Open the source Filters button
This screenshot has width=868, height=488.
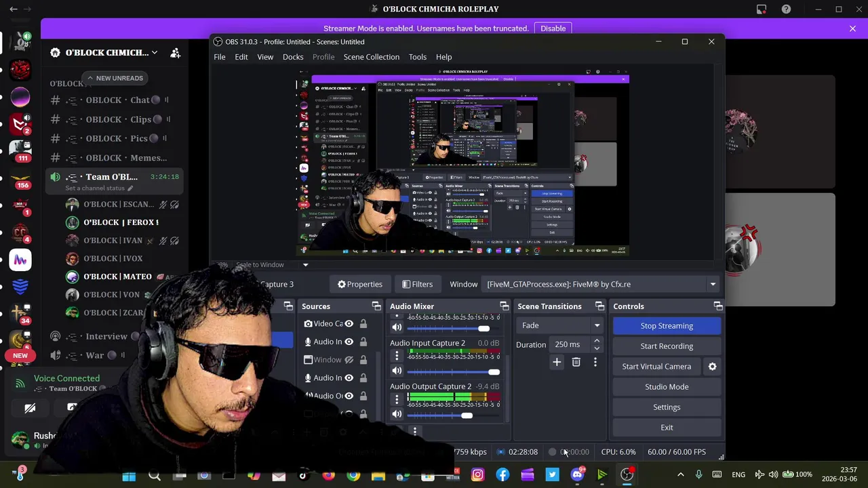(417, 285)
